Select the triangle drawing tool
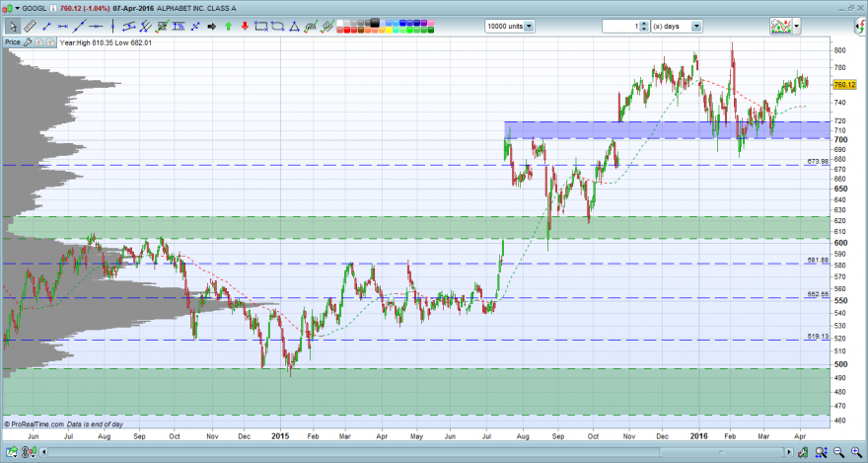 [x=295, y=26]
